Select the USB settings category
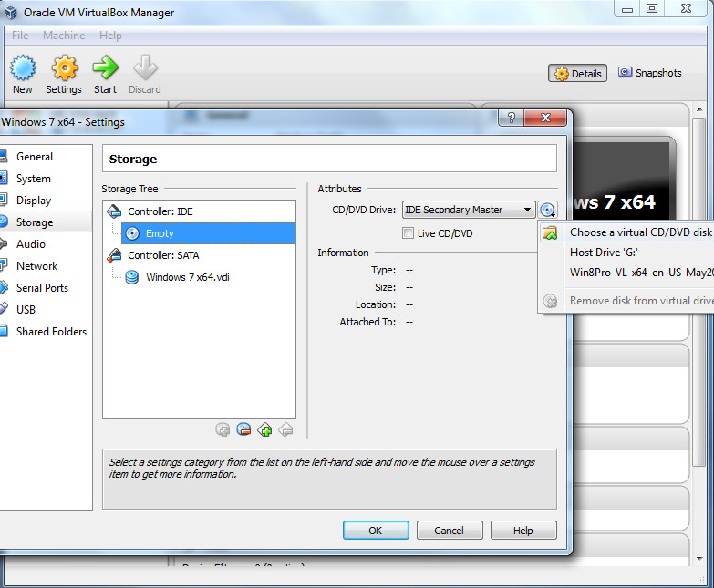Viewport: 714px width, 588px height. click(45, 309)
